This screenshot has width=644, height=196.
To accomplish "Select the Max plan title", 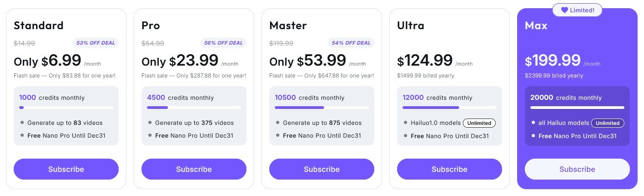I will coord(536,26).
